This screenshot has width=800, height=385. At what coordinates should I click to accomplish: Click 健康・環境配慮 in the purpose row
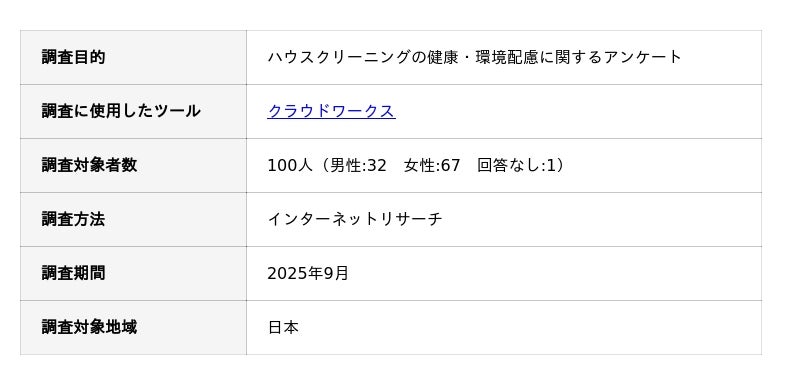(x=483, y=57)
